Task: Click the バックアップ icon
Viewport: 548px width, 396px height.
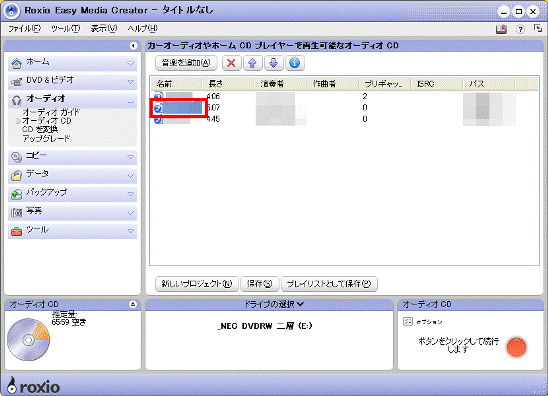Action: (x=16, y=194)
